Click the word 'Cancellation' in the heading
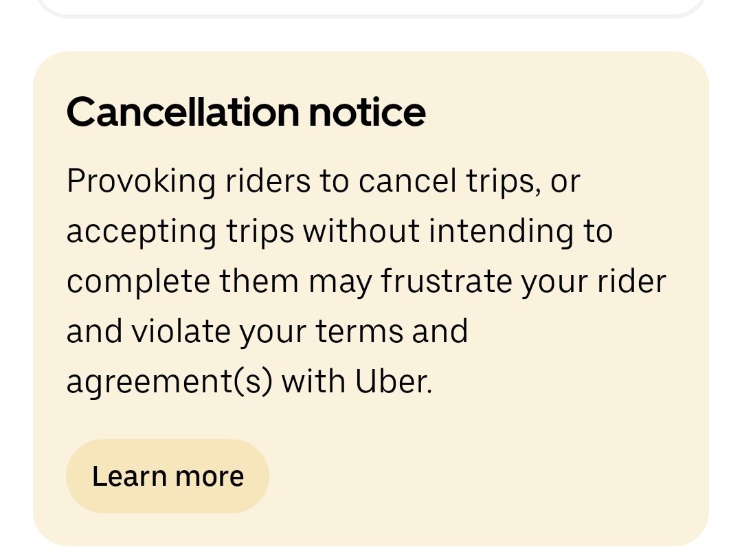This screenshot has height=560, width=742. [183, 112]
